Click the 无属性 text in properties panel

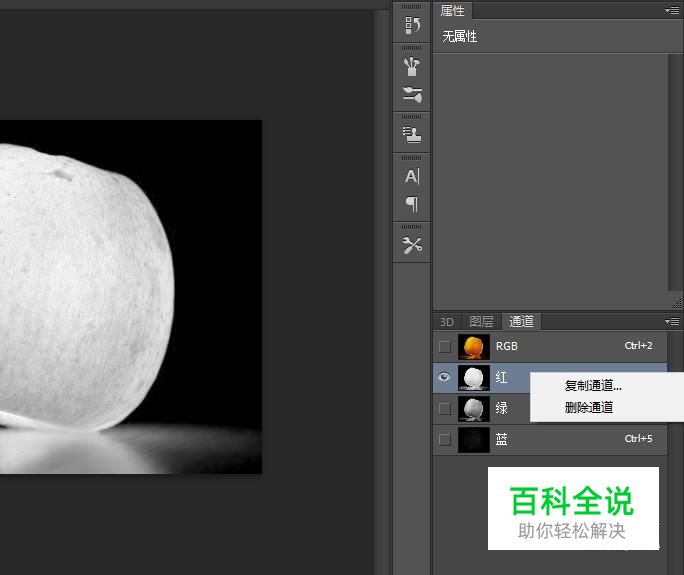pos(460,36)
